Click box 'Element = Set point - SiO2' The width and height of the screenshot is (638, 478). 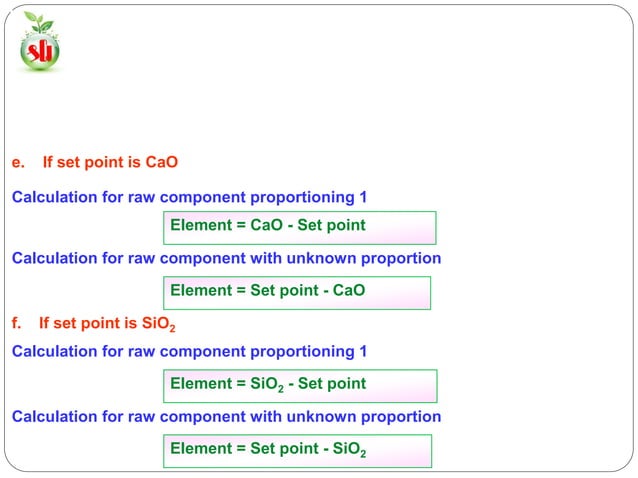click(x=297, y=451)
